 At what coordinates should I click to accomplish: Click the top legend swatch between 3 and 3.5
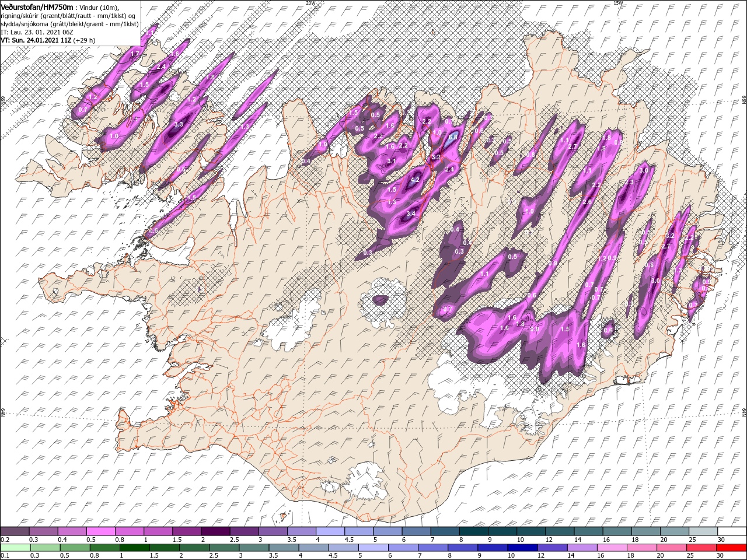pos(273,531)
